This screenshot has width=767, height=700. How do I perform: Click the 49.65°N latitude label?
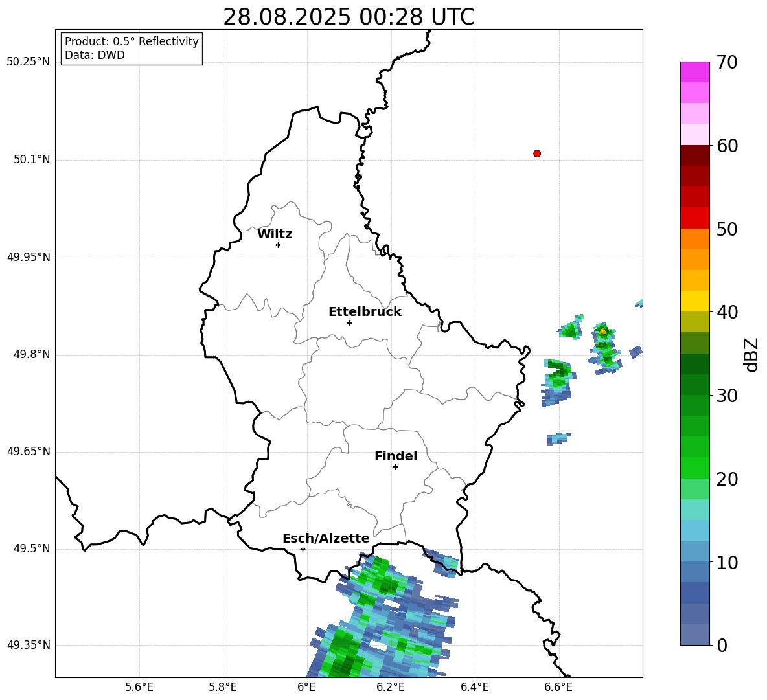click(x=29, y=451)
